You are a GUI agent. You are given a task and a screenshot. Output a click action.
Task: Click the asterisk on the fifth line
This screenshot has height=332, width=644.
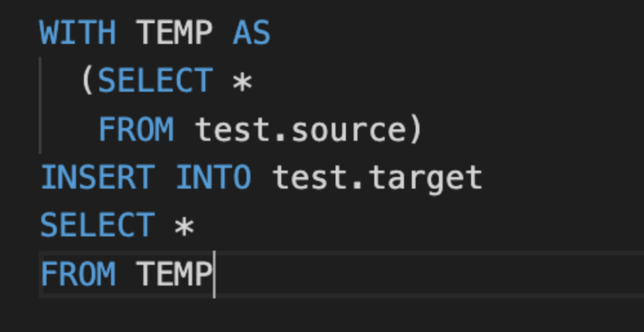[x=184, y=228]
